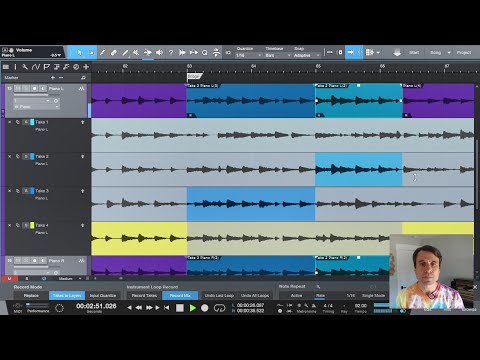
Task: Open the marker track flag icon
Action: click(47, 67)
